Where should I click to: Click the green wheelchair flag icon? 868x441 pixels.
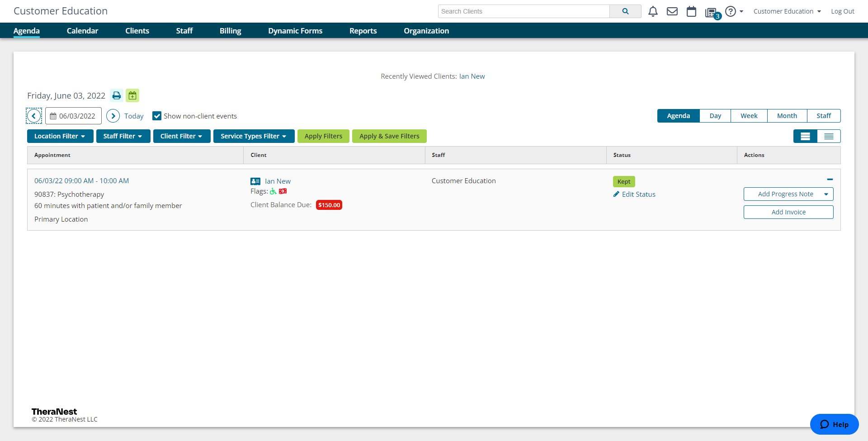click(273, 191)
